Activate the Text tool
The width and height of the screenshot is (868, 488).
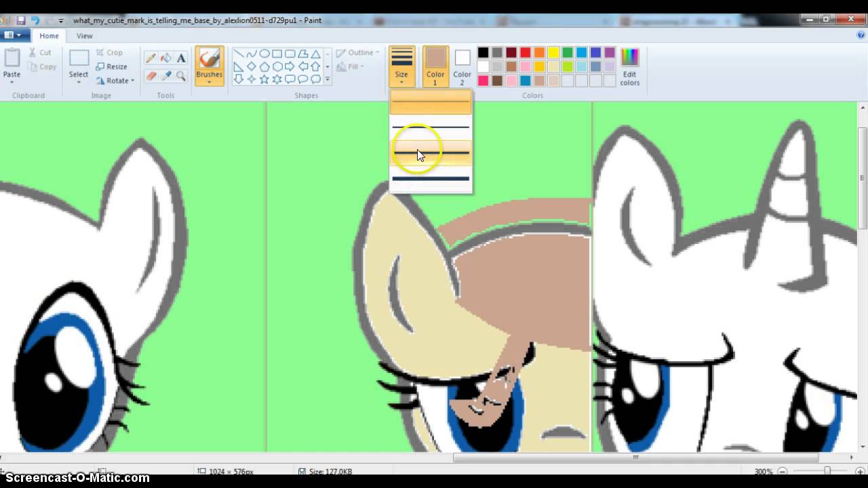click(181, 58)
